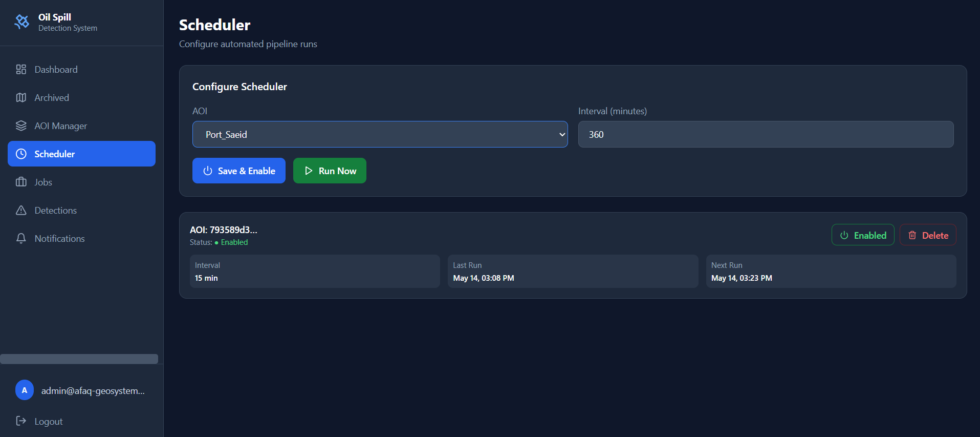Click the AOI: 793589d3... heading
Screen dimensions: 980x437
(224, 230)
